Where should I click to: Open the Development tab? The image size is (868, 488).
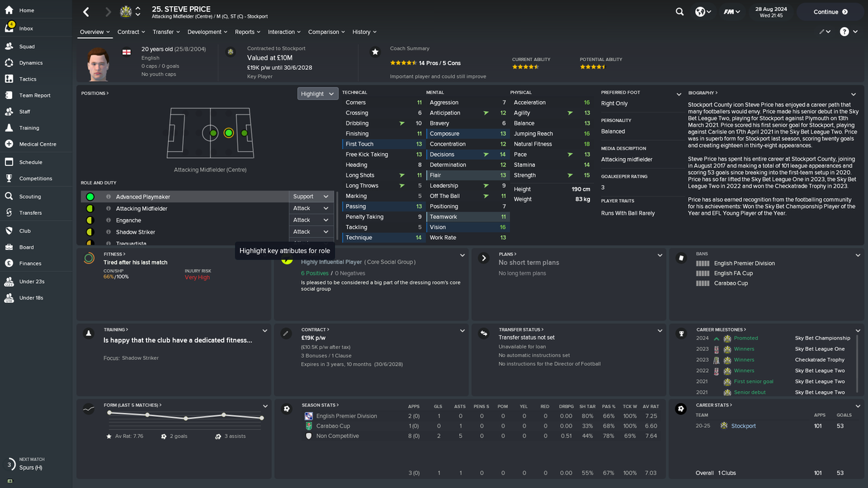pyautogui.click(x=205, y=32)
